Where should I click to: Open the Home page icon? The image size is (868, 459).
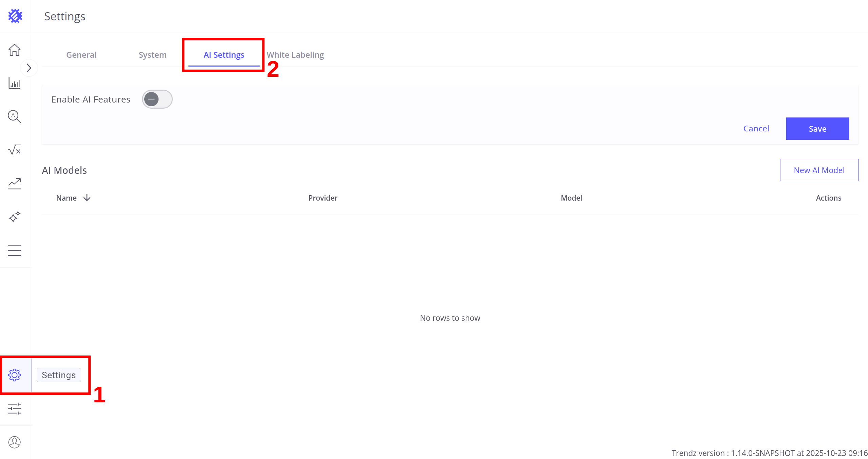[14, 50]
